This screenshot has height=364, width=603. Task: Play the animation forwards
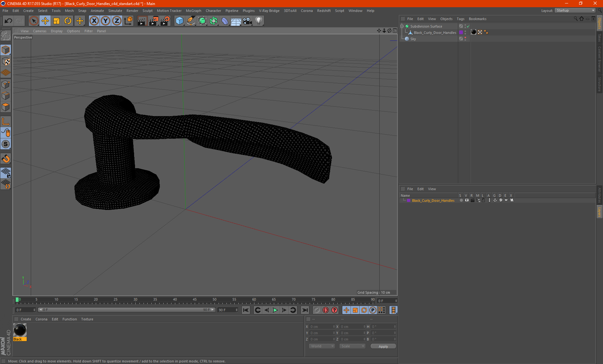point(275,310)
